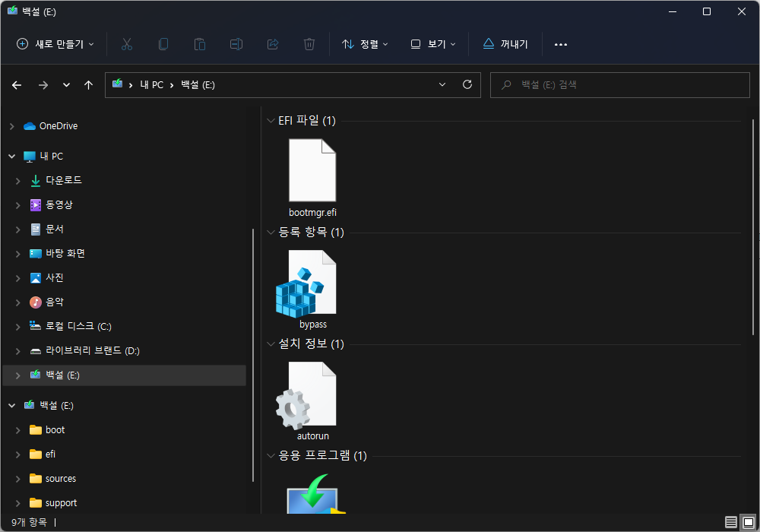This screenshot has width=760, height=532.
Task: Open the boot folder in sidebar
Action: point(55,430)
